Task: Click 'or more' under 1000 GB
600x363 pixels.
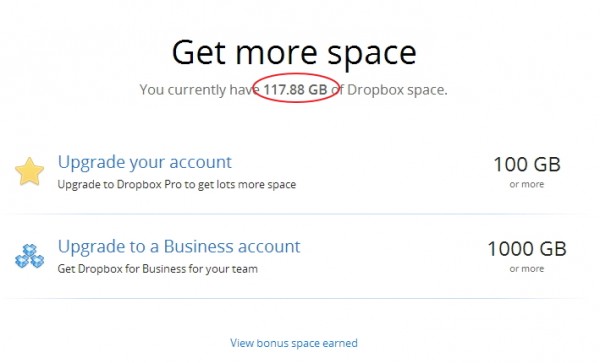Action: pos(527,269)
